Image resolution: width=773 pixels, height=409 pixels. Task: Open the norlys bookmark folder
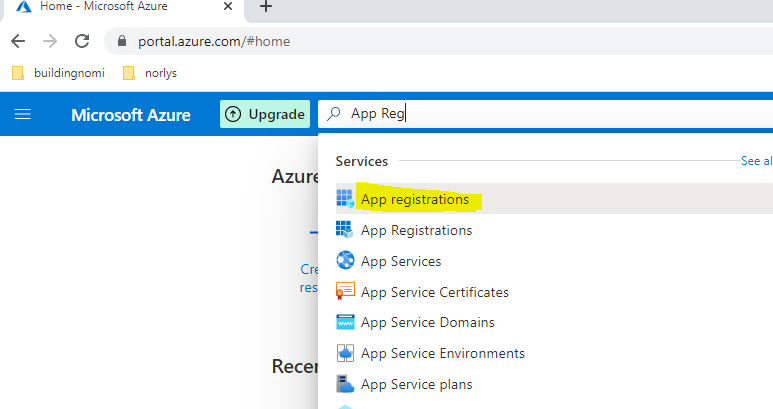coord(150,73)
